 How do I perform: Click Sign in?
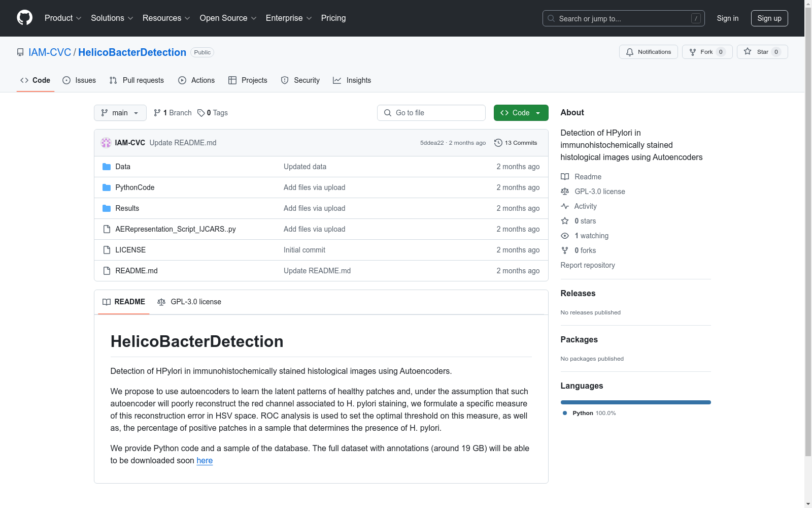pyautogui.click(x=728, y=18)
